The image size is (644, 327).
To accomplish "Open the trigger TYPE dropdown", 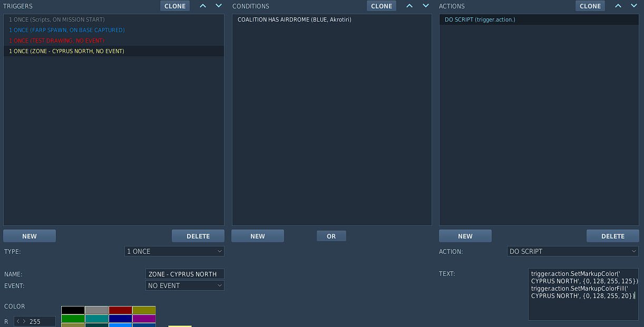I will pyautogui.click(x=174, y=251).
